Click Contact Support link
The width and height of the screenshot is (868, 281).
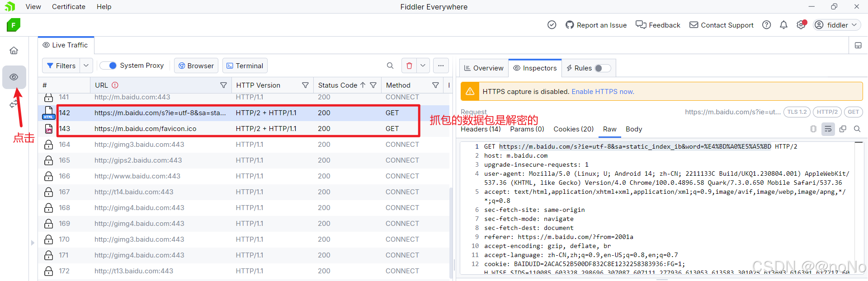click(x=722, y=25)
